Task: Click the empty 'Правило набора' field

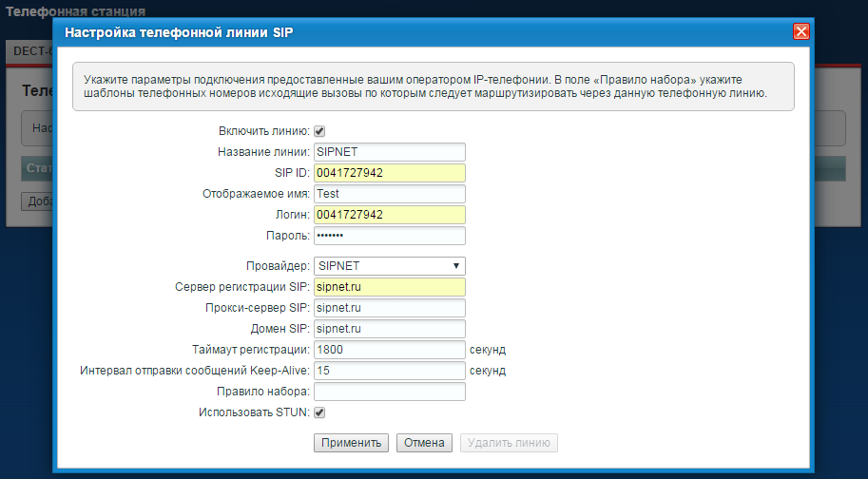Action: coord(389,392)
